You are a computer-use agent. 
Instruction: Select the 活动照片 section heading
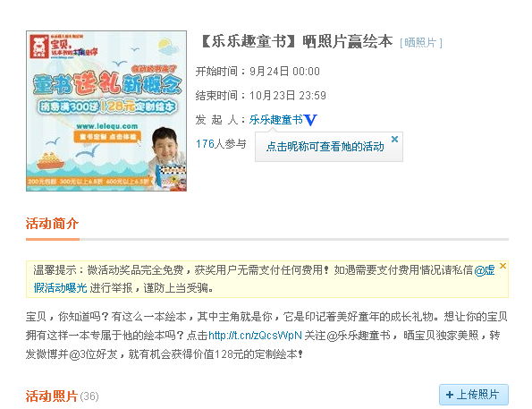point(52,396)
